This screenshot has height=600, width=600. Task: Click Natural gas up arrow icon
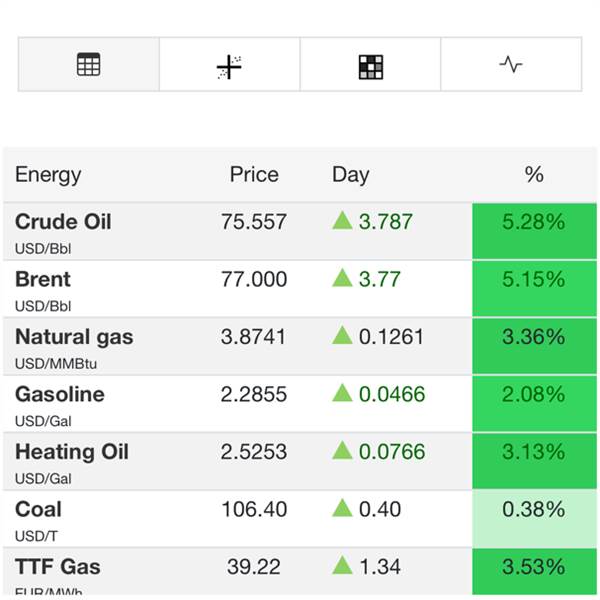click(x=342, y=336)
